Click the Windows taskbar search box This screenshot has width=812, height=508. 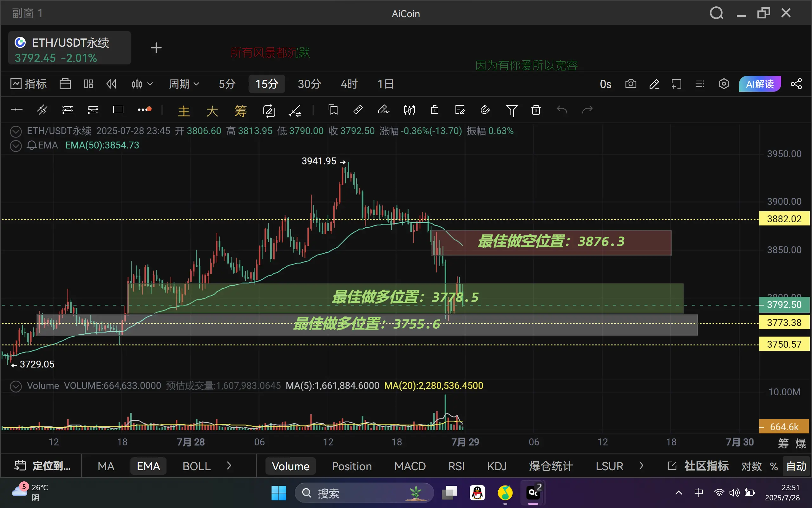(x=364, y=493)
